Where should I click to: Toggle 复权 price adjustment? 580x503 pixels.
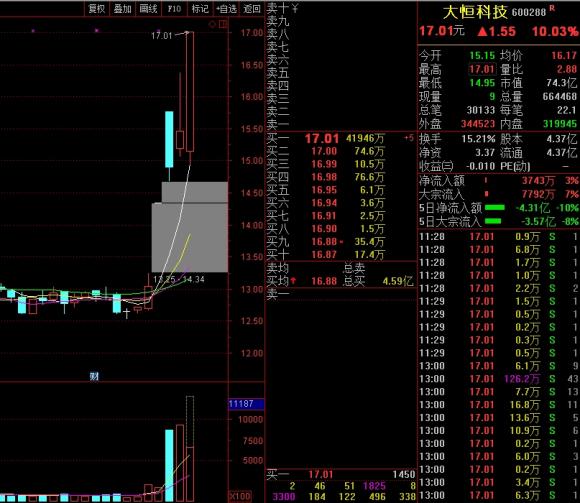click(x=97, y=9)
